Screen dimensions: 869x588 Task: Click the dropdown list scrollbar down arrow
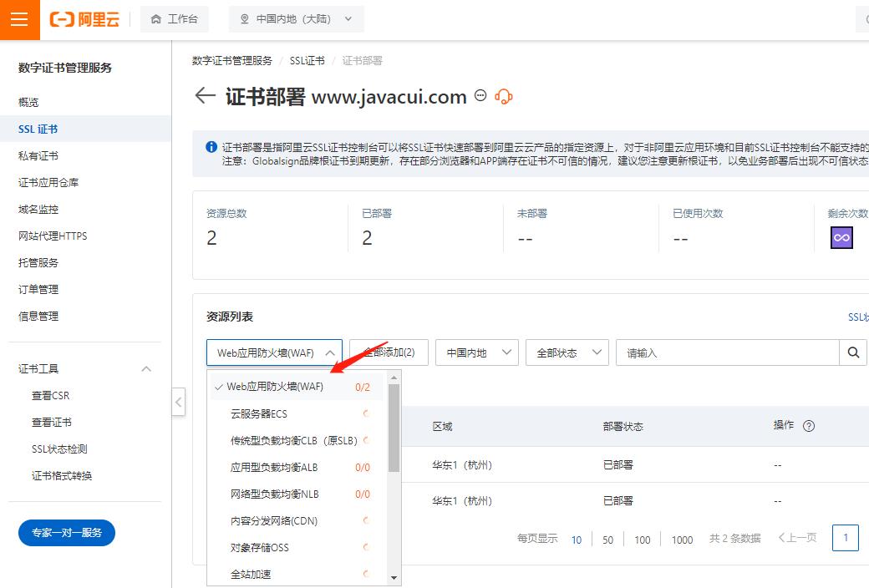point(394,577)
